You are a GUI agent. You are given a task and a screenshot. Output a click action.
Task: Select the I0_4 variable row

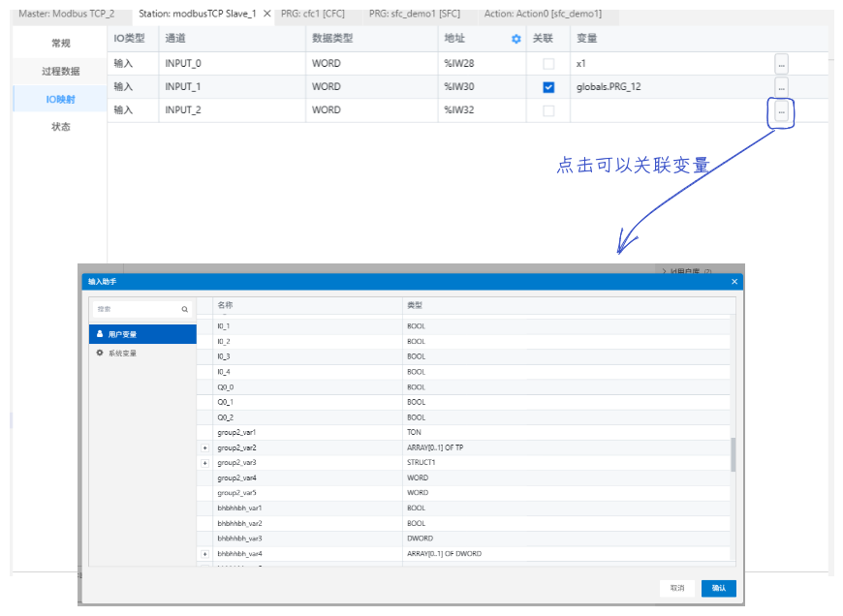pyautogui.click(x=463, y=372)
